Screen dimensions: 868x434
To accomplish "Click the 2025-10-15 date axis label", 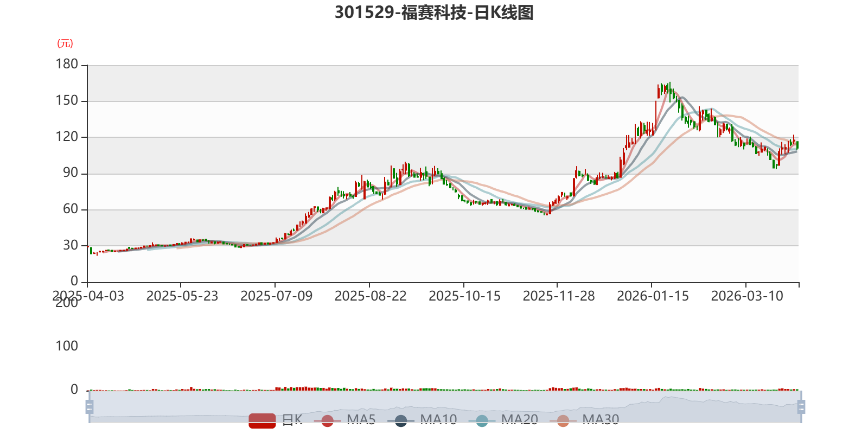I will click(x=465, y=296).
